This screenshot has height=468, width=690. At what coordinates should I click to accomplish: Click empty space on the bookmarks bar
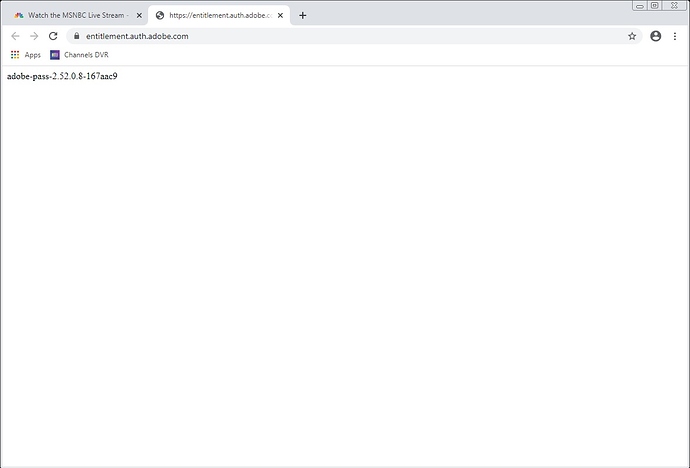point(400,55)
